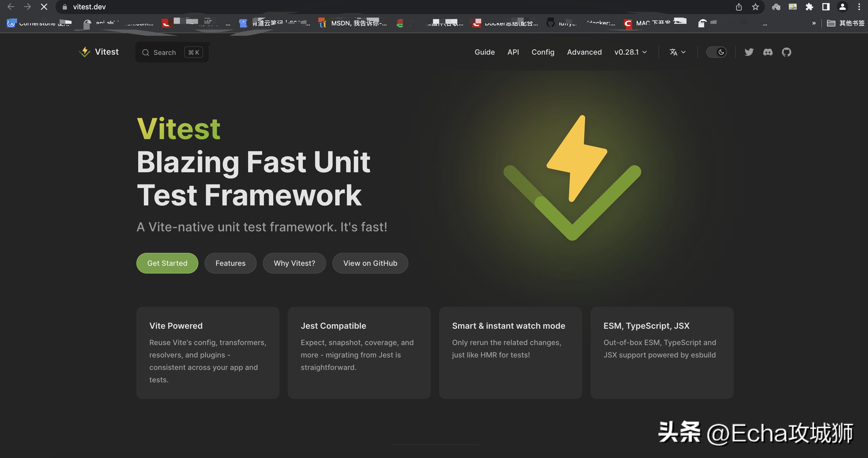The width and height of the screenshot is (868, 458).
Task: Bookmark this page with star icon
Action: 755,7
